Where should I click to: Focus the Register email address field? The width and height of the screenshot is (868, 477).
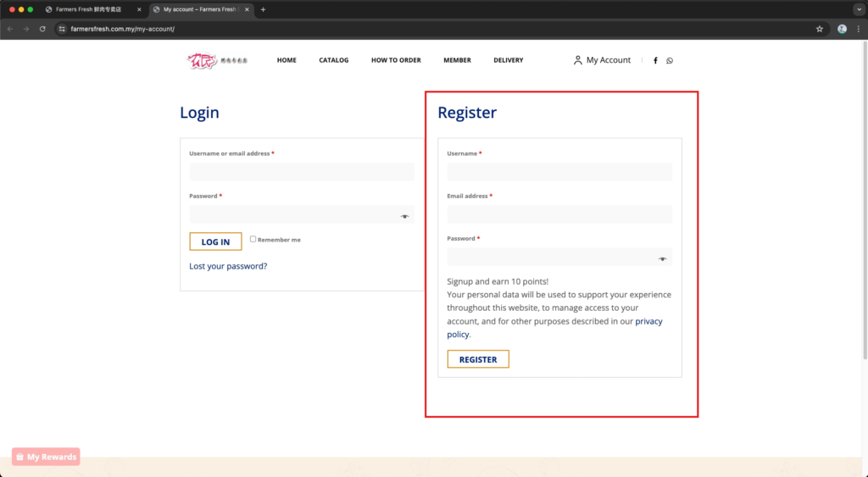click(559, 214)
